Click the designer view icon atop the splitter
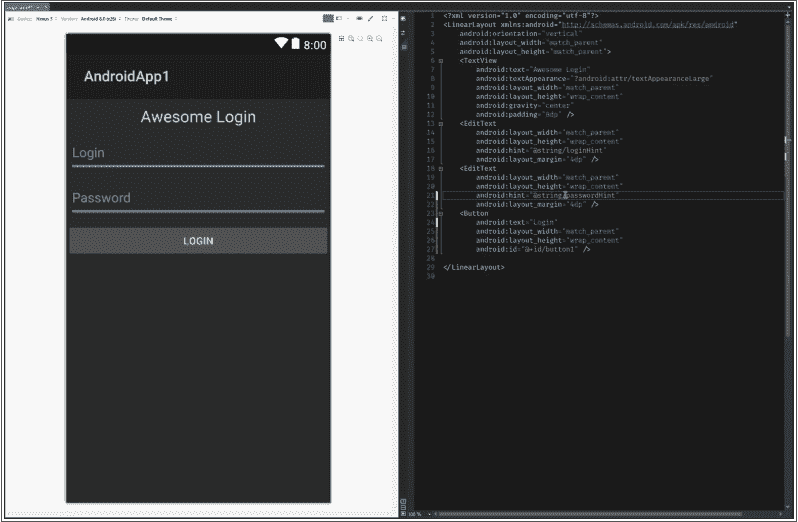Viewport: 798px width, 522px height. pos(404,18)
